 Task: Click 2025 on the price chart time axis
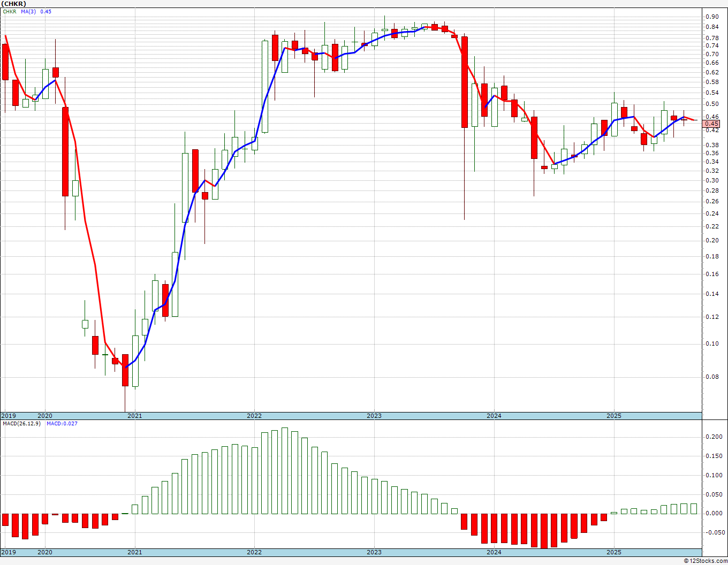coord(613,416)
